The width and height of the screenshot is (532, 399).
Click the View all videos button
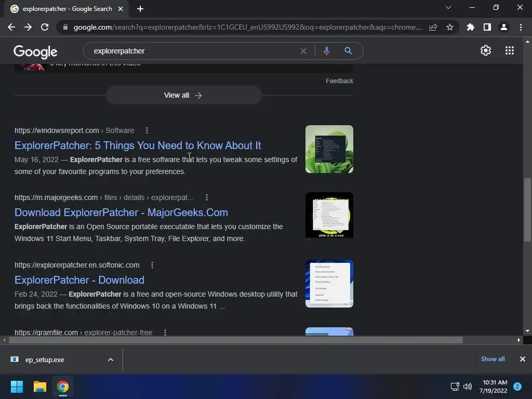pos(183,96)
